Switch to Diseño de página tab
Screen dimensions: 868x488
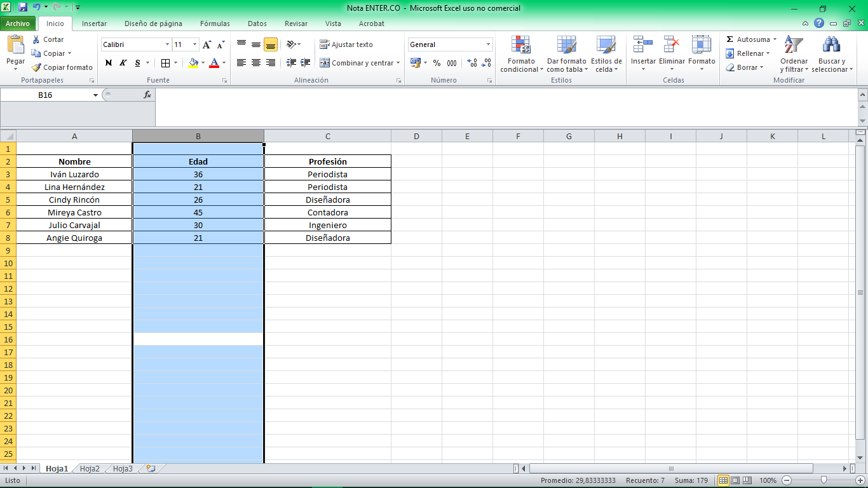(153, 24)
